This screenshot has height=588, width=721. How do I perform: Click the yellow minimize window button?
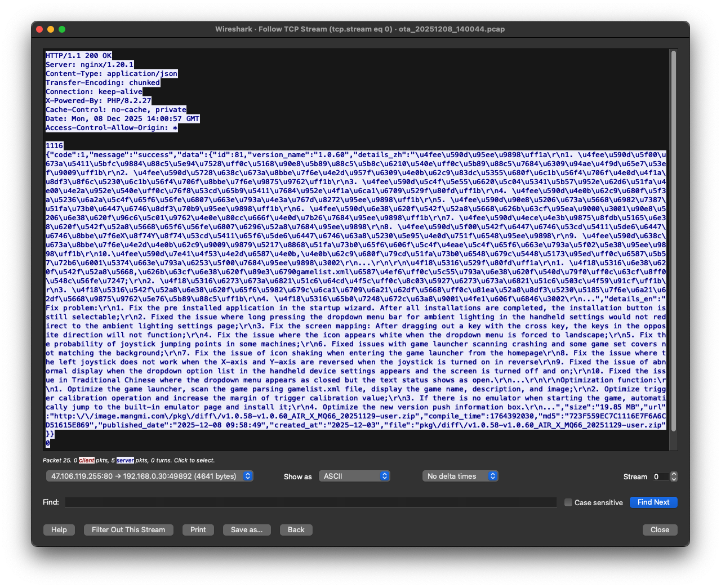click(x=51, y=29)
